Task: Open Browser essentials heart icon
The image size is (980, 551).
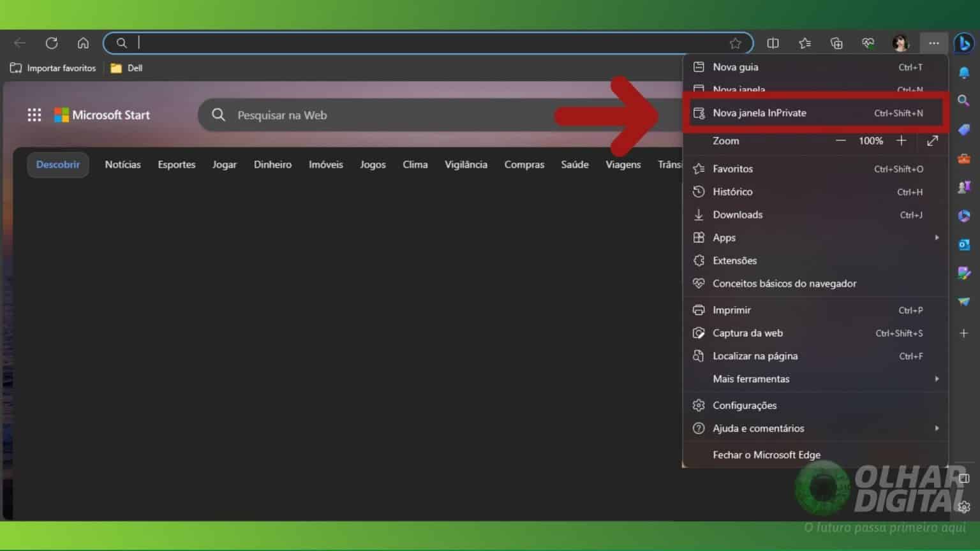Action: [868, 43]
